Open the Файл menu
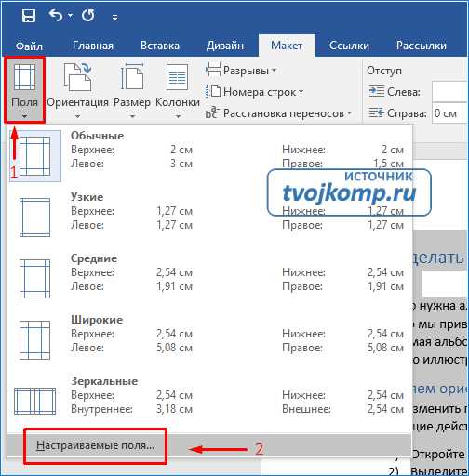The height and width of the screenshot is (476, 469). [x=29, y=46]
